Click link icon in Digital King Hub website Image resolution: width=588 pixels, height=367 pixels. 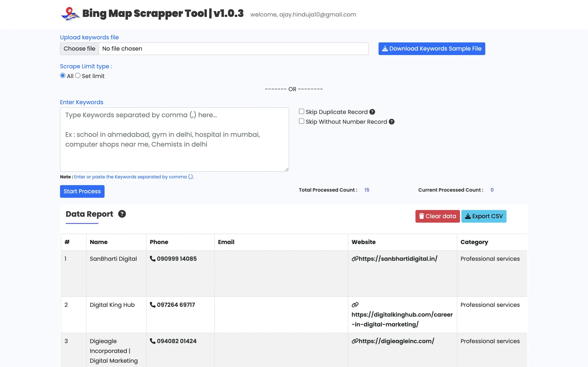coord(355,305)
